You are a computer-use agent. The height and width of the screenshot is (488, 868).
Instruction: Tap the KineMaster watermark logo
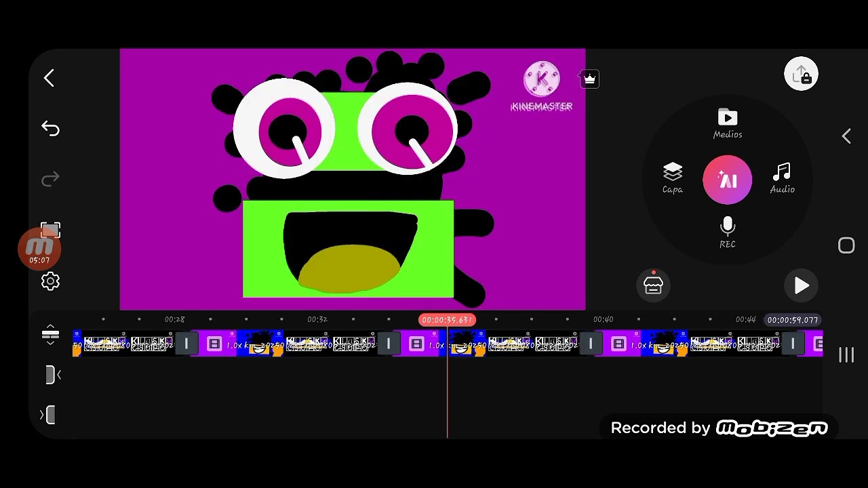542,86
